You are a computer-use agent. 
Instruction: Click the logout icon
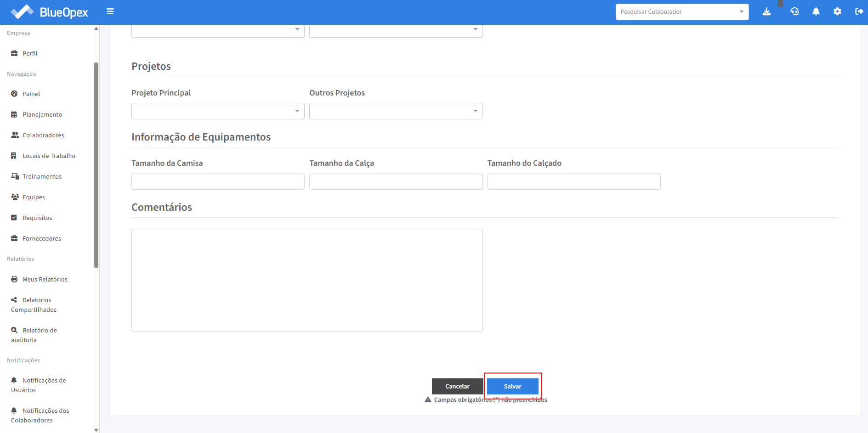(x=859, y=11)
